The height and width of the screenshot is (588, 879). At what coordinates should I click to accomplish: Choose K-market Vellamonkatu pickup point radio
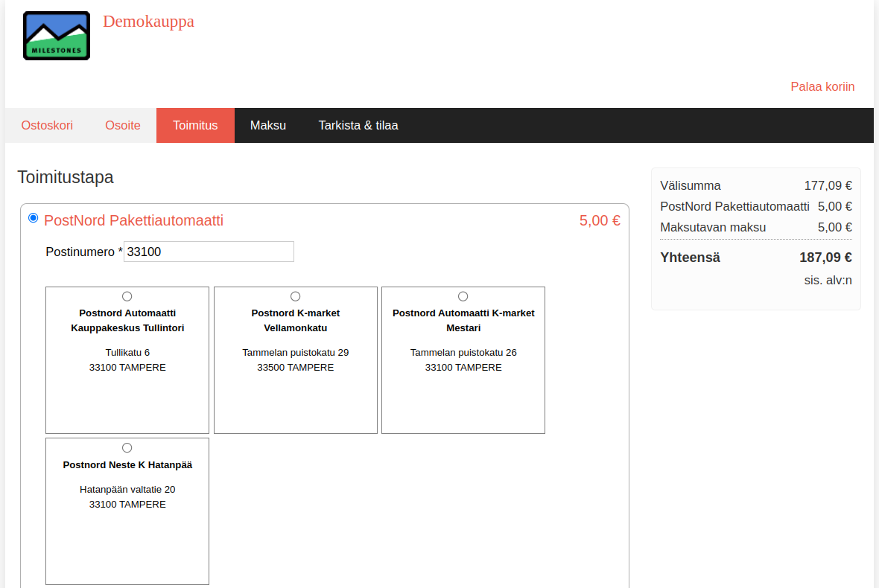pos(296,296)
